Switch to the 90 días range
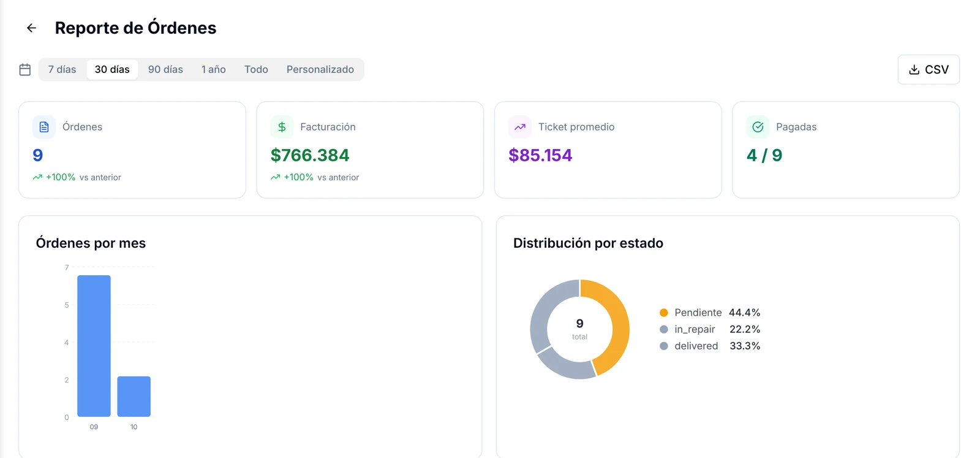The image size is (980, 458). coord(165,69)
